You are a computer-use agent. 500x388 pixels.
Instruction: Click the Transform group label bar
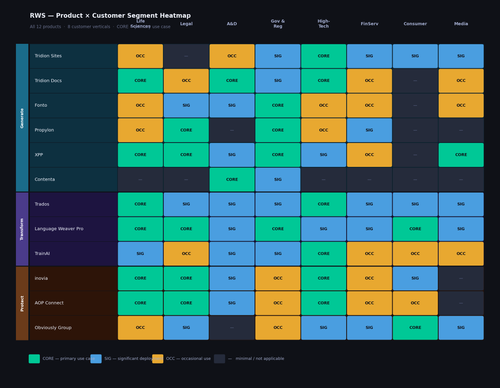pos(22,229)
